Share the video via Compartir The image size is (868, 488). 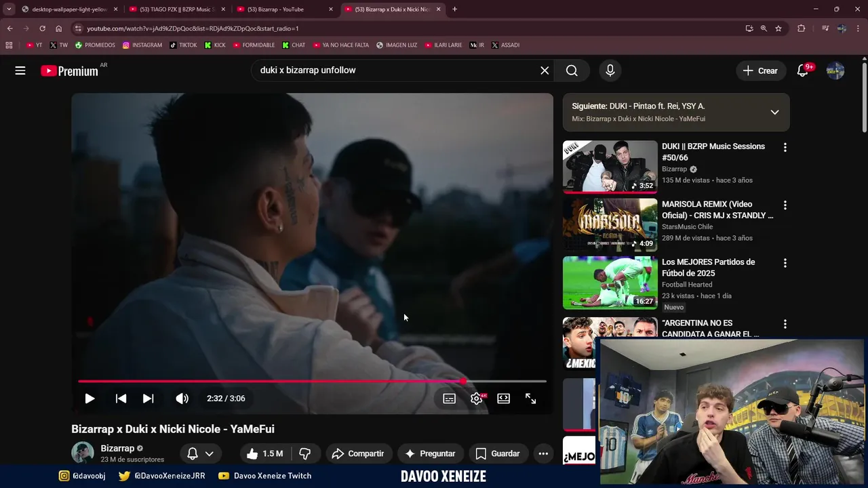pyautogui.click(x=358, y=453)
